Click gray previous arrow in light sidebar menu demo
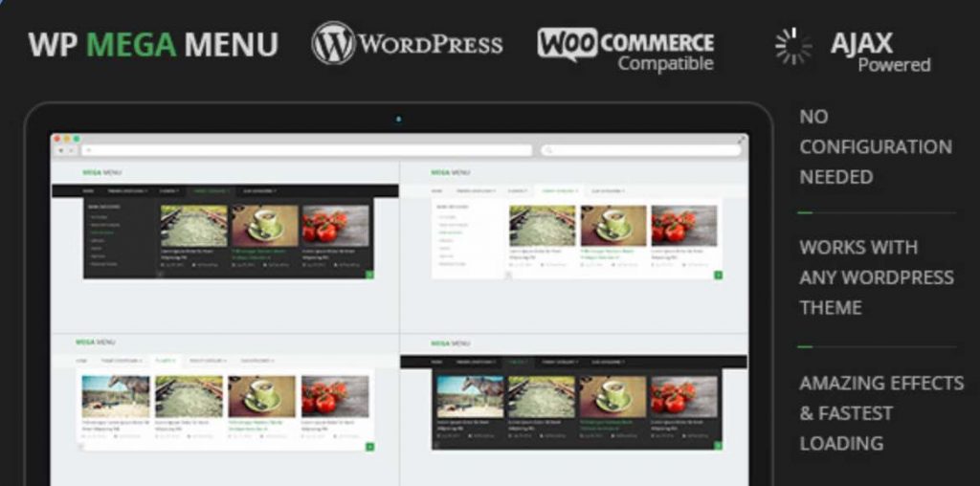 pyautogui.click(x=508, y=275)
